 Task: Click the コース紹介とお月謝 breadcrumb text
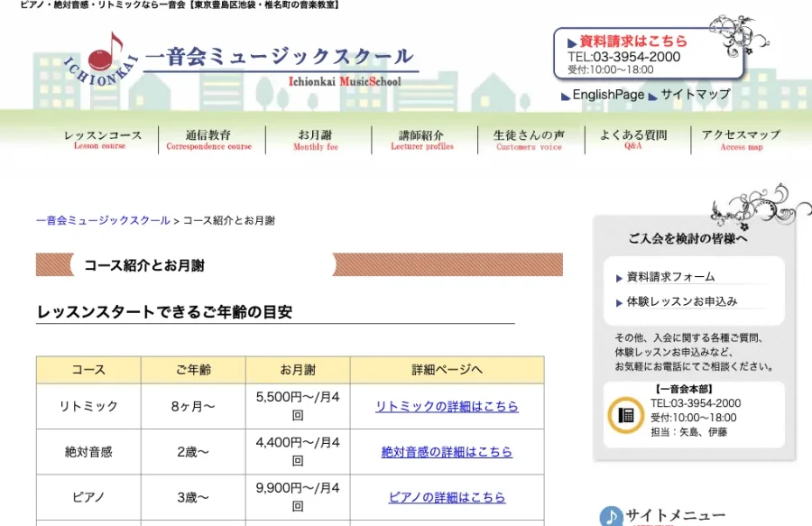click(x=229, y=220)
